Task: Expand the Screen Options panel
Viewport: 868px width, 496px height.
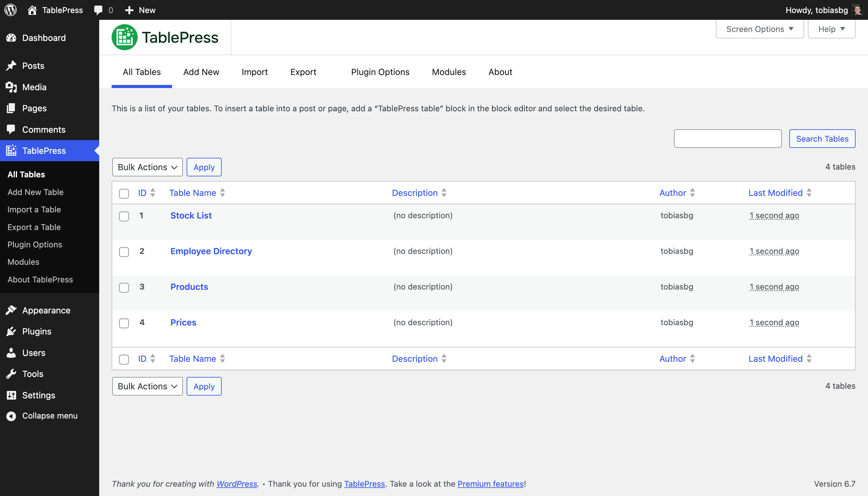Action: tap(760, 29)
